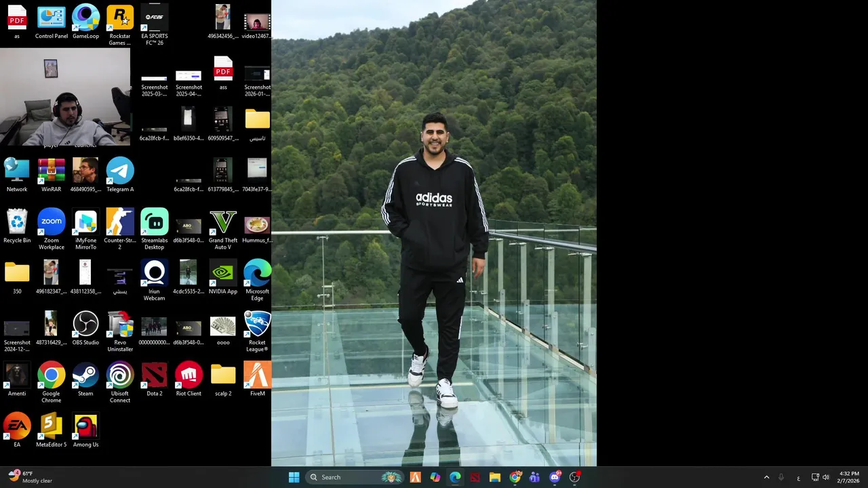
Task: Launch Revo Uninstaller shortcut
Action: click(120, 332)
